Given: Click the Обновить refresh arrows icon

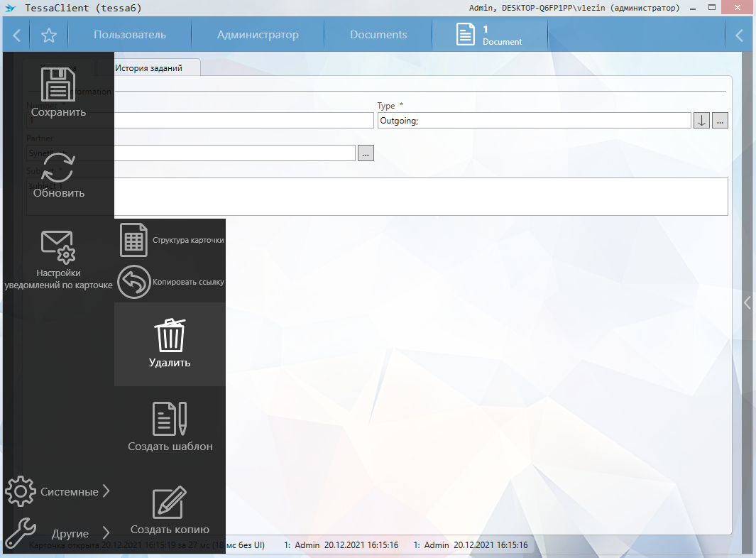Looking at the screenshot, I should click(58, 168).
